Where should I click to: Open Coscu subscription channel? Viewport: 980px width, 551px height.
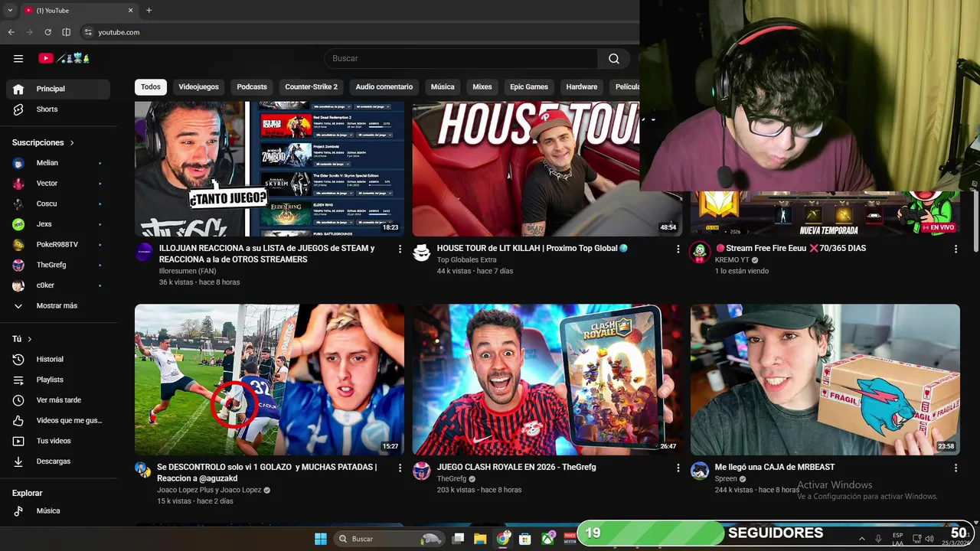58,204
